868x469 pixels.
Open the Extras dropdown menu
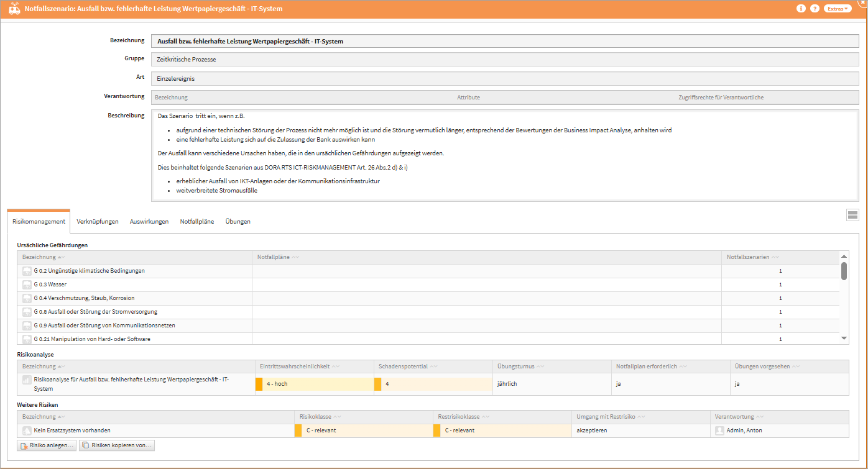tap(837, 9)
